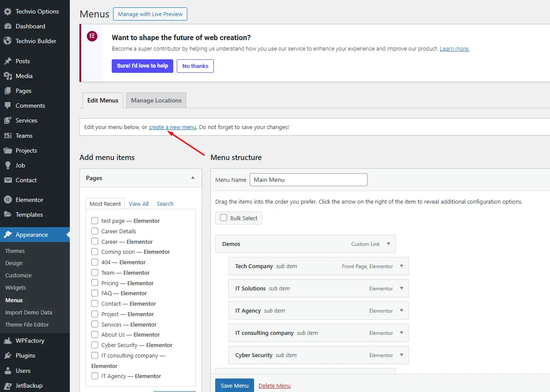This screenshot has width=550, height=392.
Task: Click the Techvio Builder globe icon
Action: 7,41
